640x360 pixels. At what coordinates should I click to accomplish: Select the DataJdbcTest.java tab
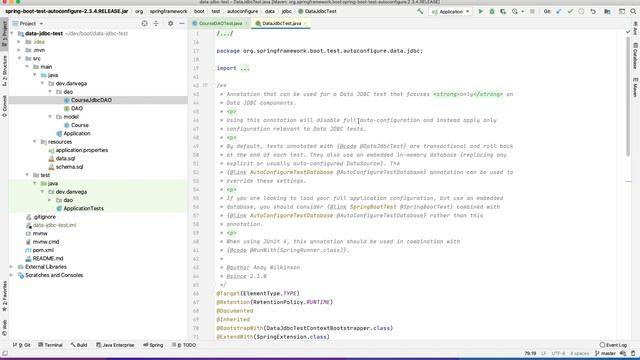(x=281, y=24)
